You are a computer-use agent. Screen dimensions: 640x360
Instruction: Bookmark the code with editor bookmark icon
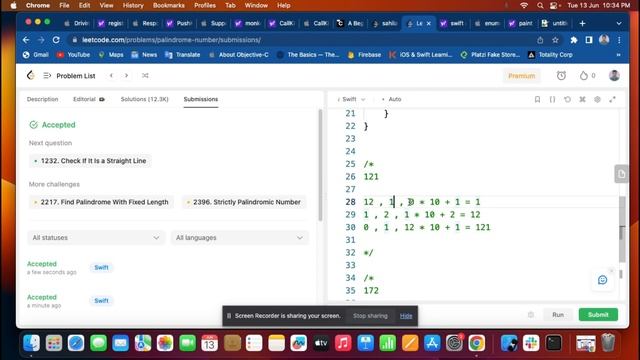538,99
